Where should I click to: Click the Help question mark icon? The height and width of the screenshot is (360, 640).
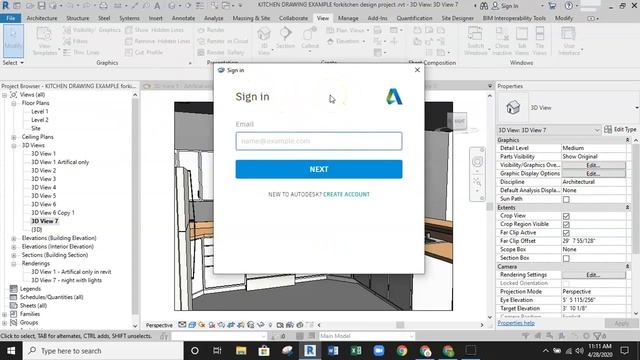pyautogui.click(x=569, y=6)
